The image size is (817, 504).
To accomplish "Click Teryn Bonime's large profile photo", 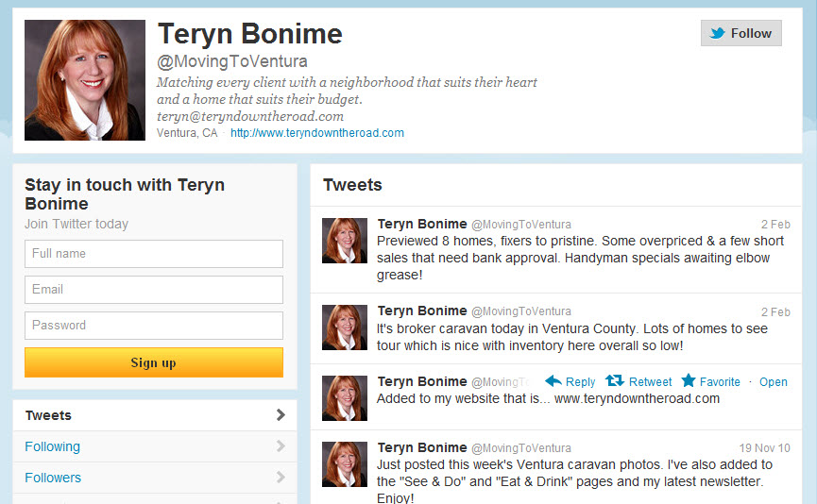I will (85, 80).
